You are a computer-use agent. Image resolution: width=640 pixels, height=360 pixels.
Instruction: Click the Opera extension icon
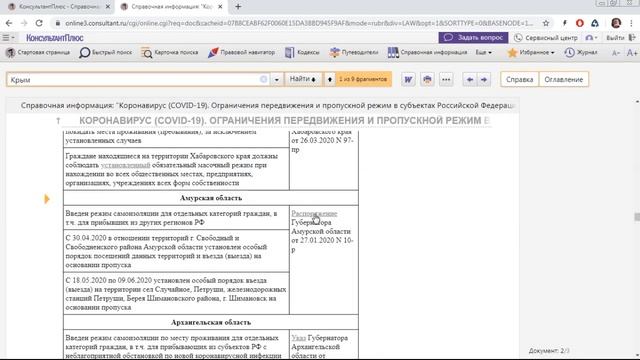(x=580, y=23)
